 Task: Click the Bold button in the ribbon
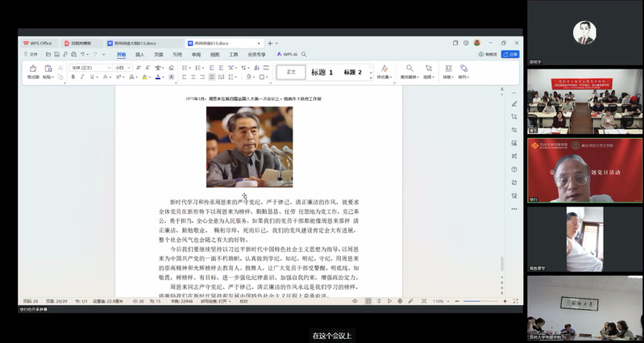[73, 77]
